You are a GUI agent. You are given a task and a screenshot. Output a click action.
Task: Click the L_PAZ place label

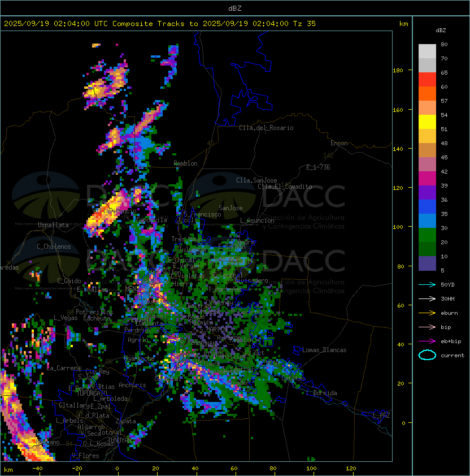381,416
